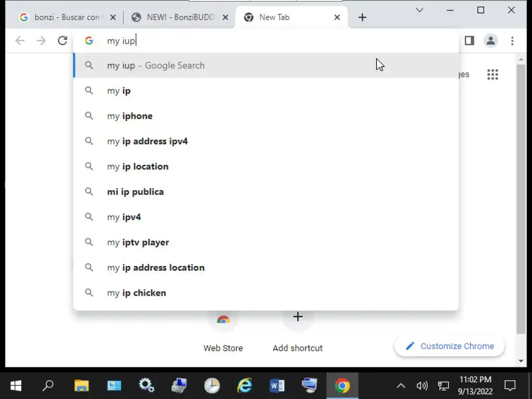Choose the 'my ip' suggestion
The image size is (532, 399).
(266, 91)
